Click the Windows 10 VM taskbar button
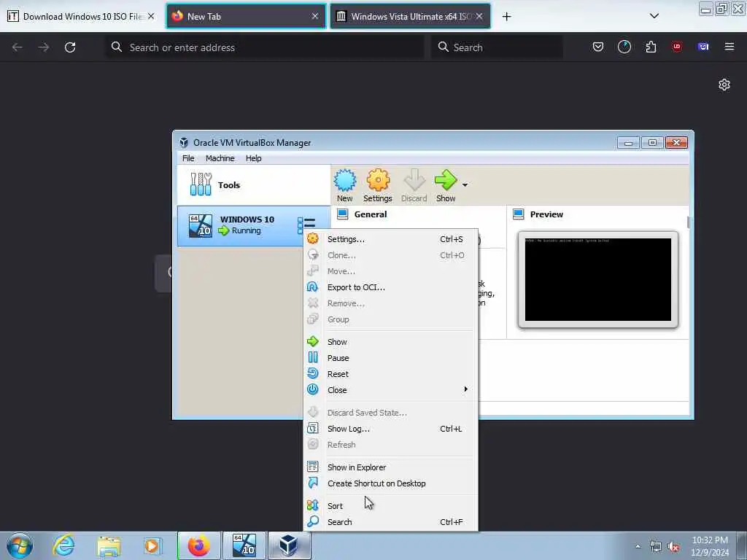The width and height of the screenshot is (747, 560). (x=244, y=545)
